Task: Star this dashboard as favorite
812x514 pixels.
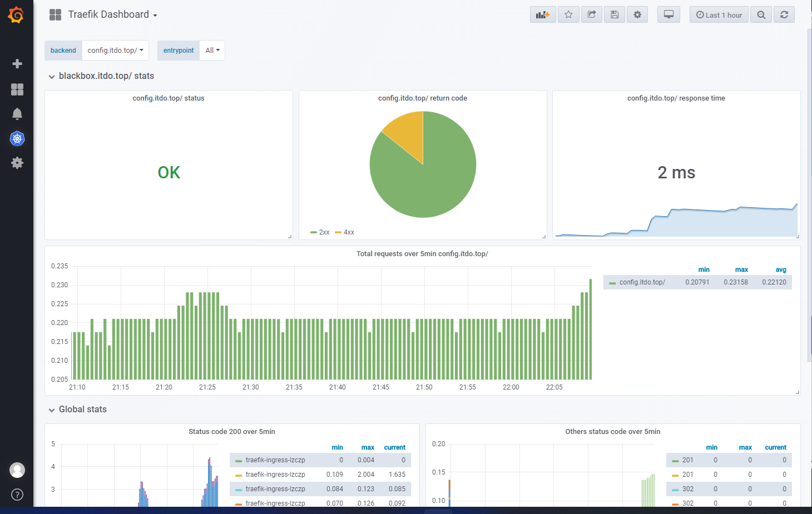Action: click(568, 14)
